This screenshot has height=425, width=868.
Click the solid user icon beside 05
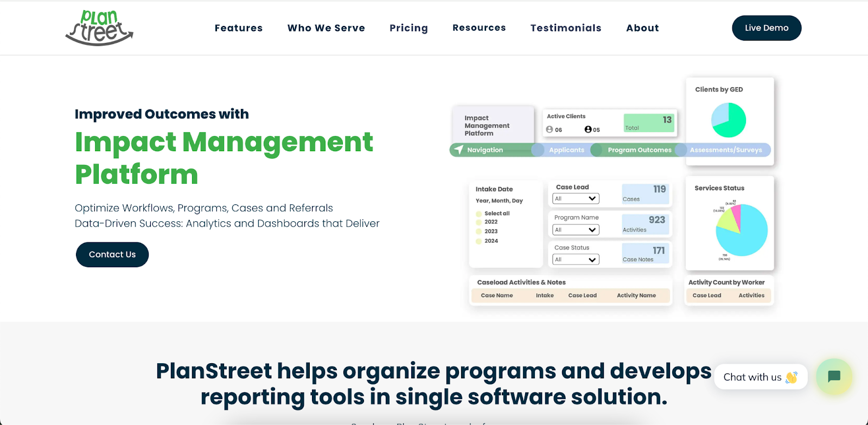pos(588,130)
